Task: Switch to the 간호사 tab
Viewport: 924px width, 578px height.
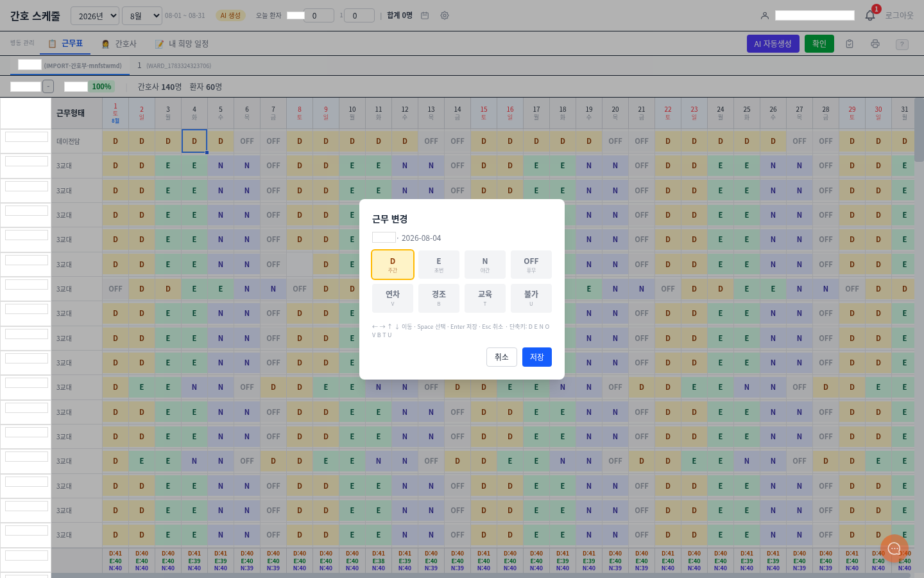Action: [x=119, y=44]
